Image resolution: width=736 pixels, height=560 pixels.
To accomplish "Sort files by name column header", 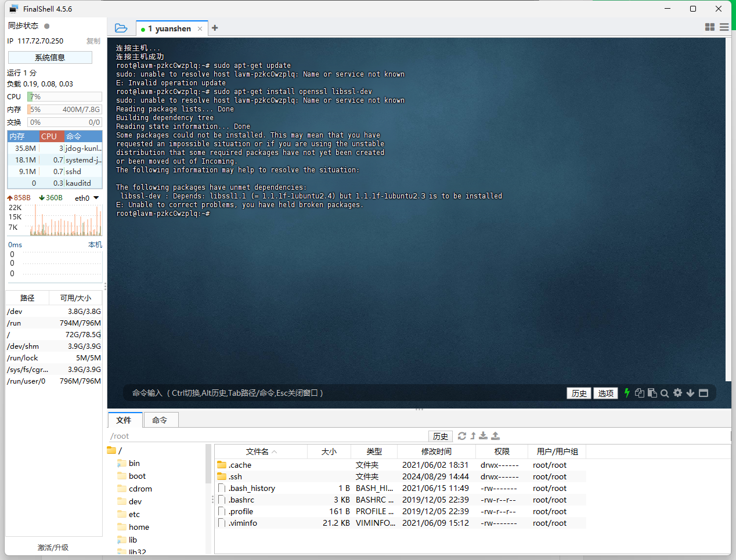I will click(x=261, y=451).
